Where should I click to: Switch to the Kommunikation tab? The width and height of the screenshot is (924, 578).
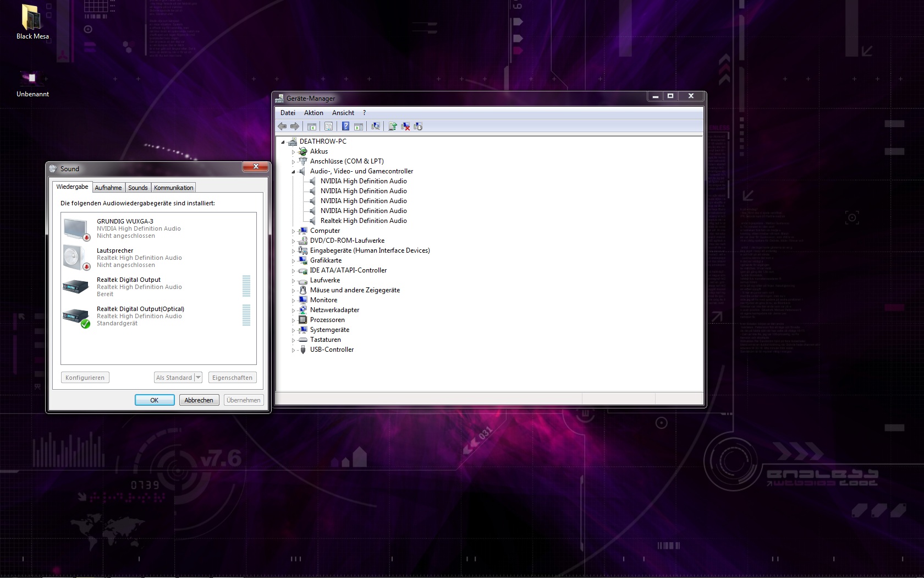(174, 188)
